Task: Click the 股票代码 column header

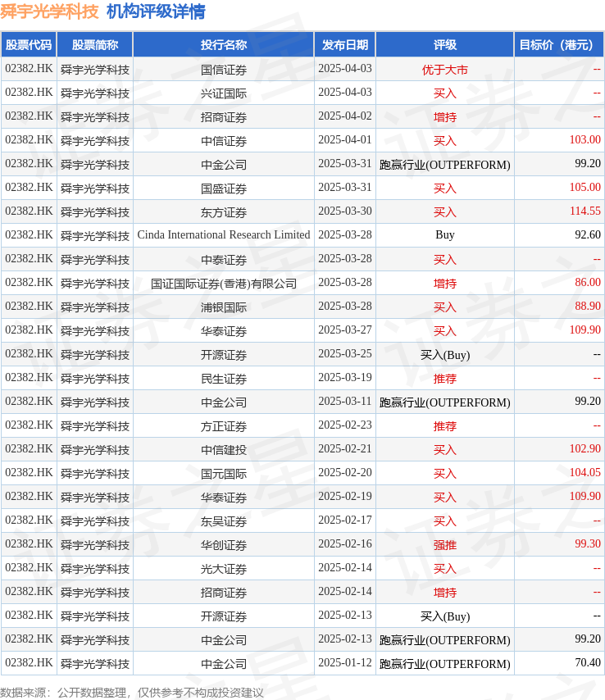Action: click(x=29, y=44)
